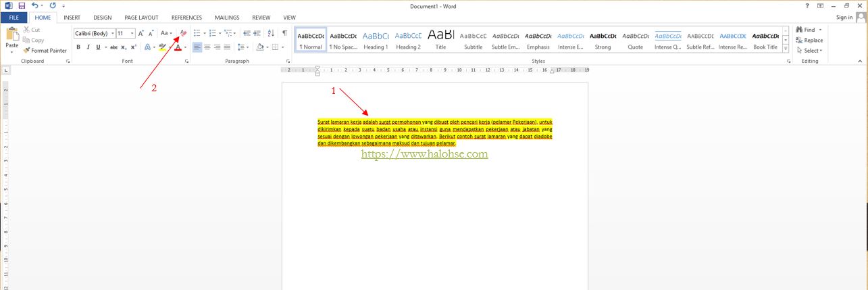Undo the last action
Screen dimensions: 868x290
pyautogui.click(x=35, y=5)
